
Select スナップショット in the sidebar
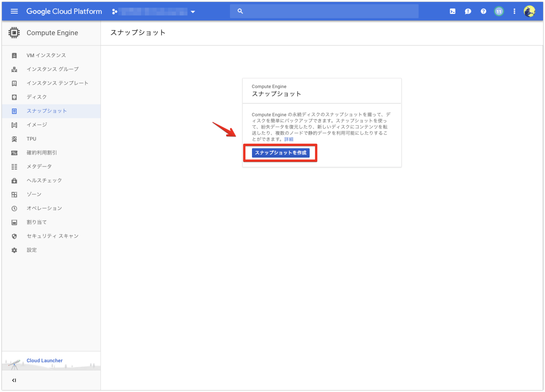coord(51,111)
